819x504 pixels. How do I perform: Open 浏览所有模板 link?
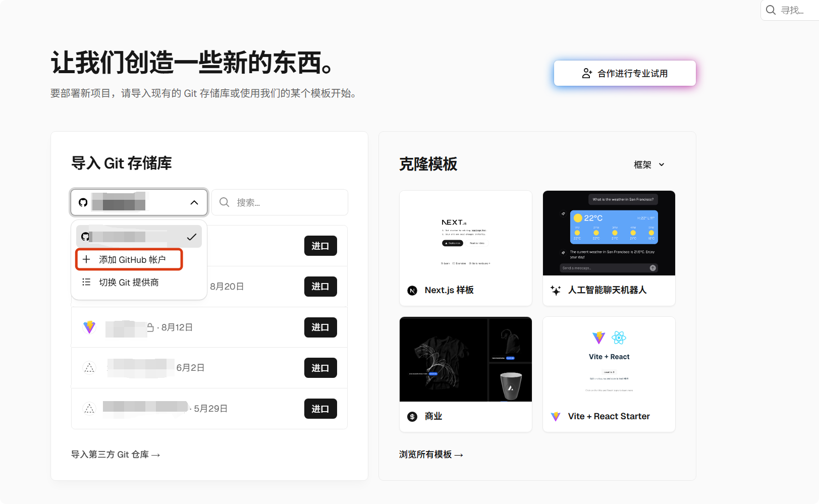431,455
